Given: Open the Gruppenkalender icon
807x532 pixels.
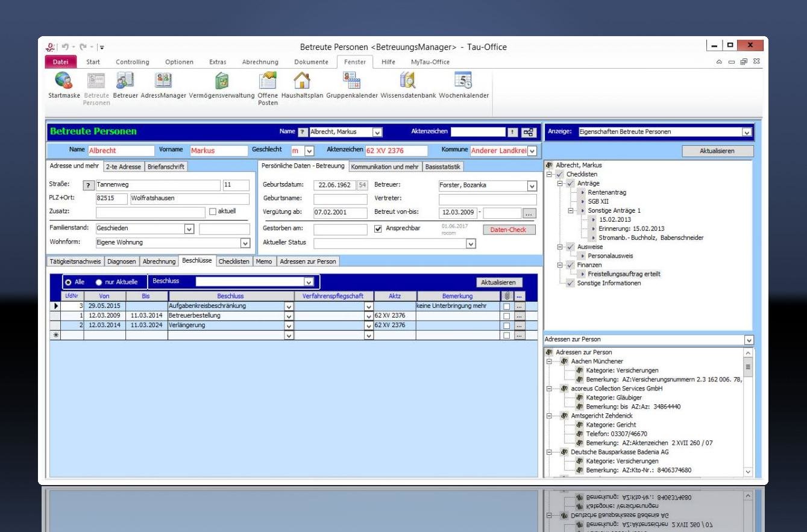Looking at the screenshot, I should (x=351, y=81).
